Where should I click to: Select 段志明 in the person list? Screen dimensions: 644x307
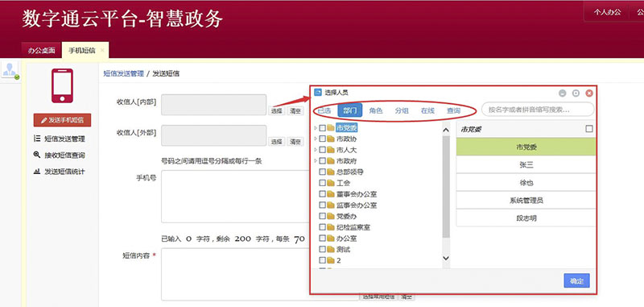click(x=526, y=218)
